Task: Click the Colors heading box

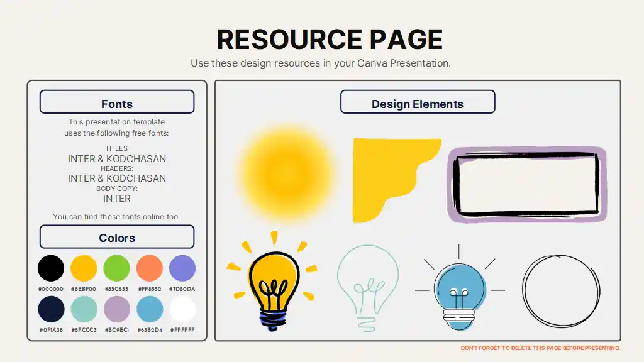Action: tap(117, 236)
